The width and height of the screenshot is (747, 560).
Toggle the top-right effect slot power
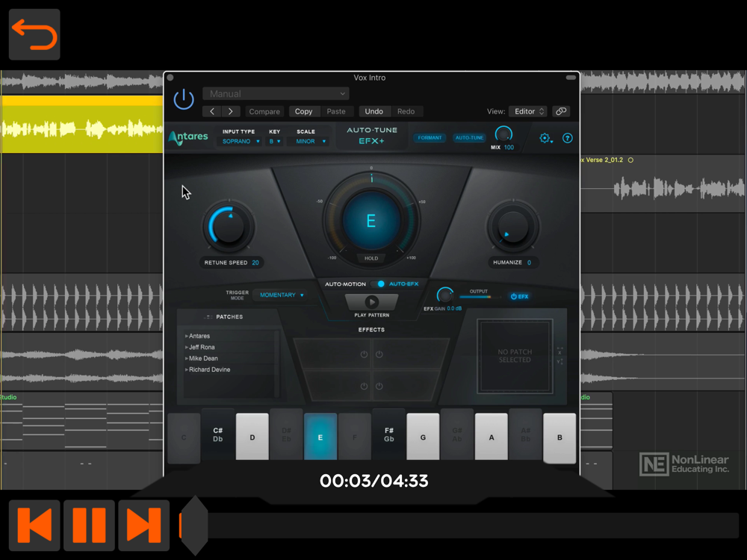click(379, 354)
